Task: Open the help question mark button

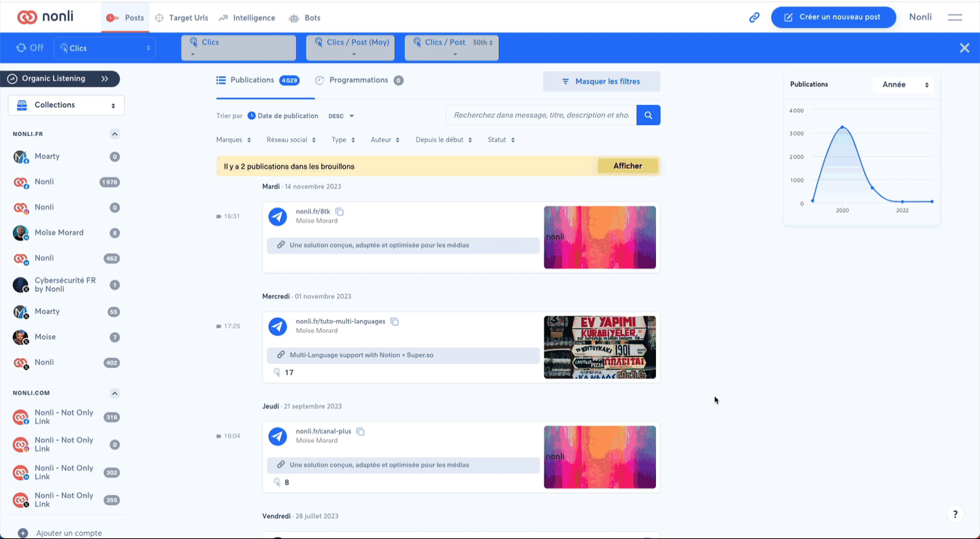Action: click(955, 514)
